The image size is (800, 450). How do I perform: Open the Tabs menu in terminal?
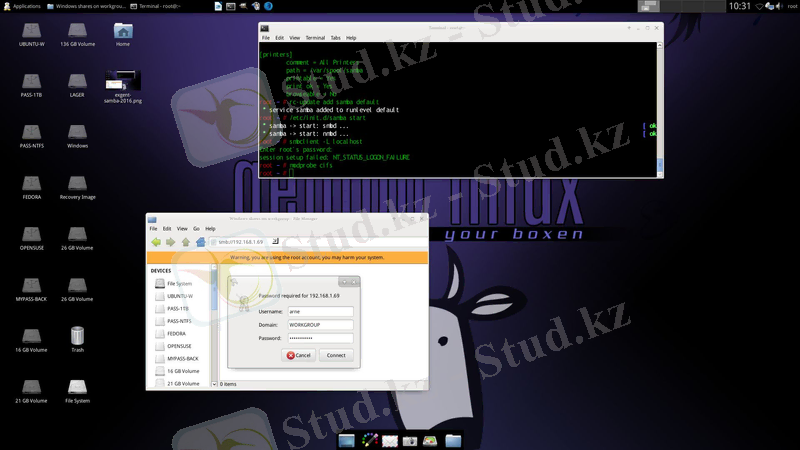coord(334,38)
